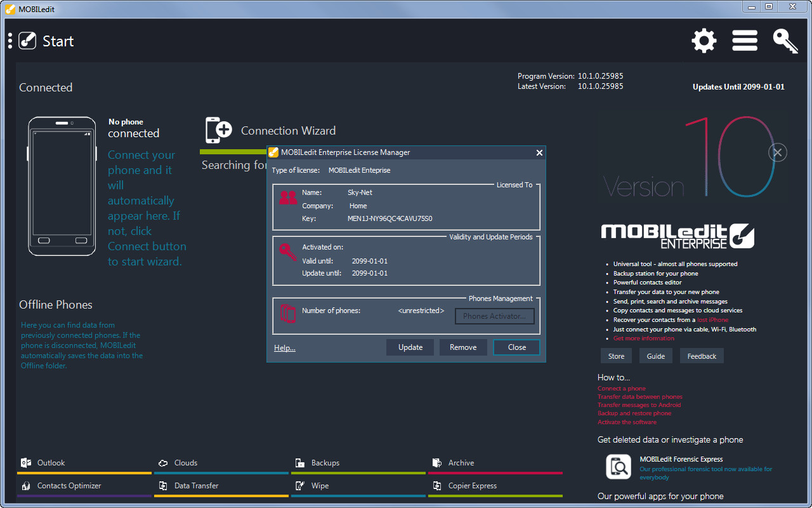Minimize the MOBILedit window

coord(752,6)
